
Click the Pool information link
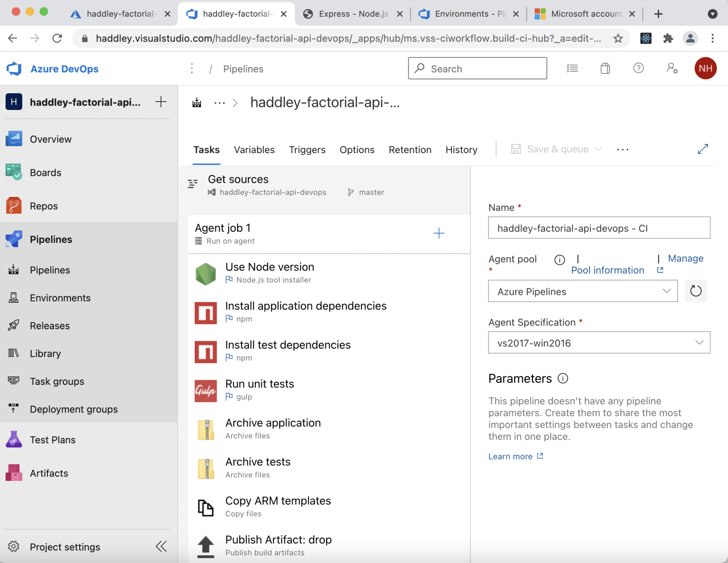tap(607, 270)
